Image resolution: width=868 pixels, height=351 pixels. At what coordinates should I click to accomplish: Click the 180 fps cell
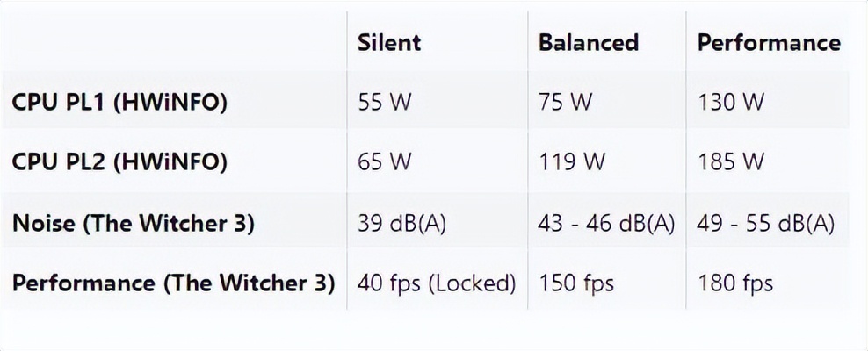(x=735, y=283)
